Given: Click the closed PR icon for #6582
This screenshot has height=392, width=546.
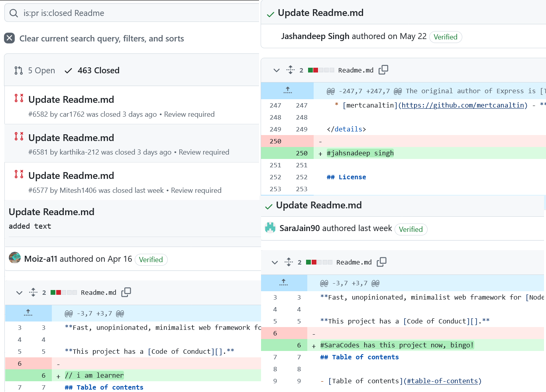Looking at the screenshot, I should (x=19, y=98).
